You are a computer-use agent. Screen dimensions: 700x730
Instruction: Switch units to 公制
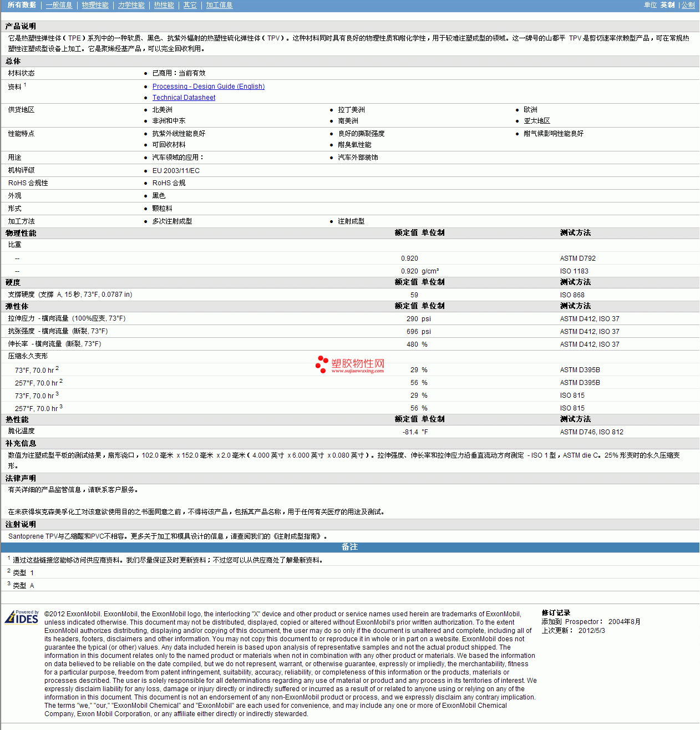[688, 5]
